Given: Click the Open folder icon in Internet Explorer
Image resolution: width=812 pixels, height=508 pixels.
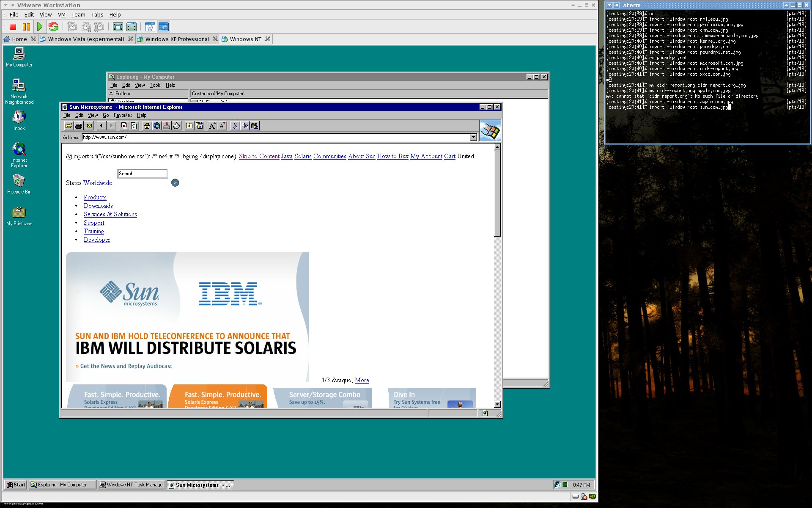Looking at the screenshot, I should [69, 126].
